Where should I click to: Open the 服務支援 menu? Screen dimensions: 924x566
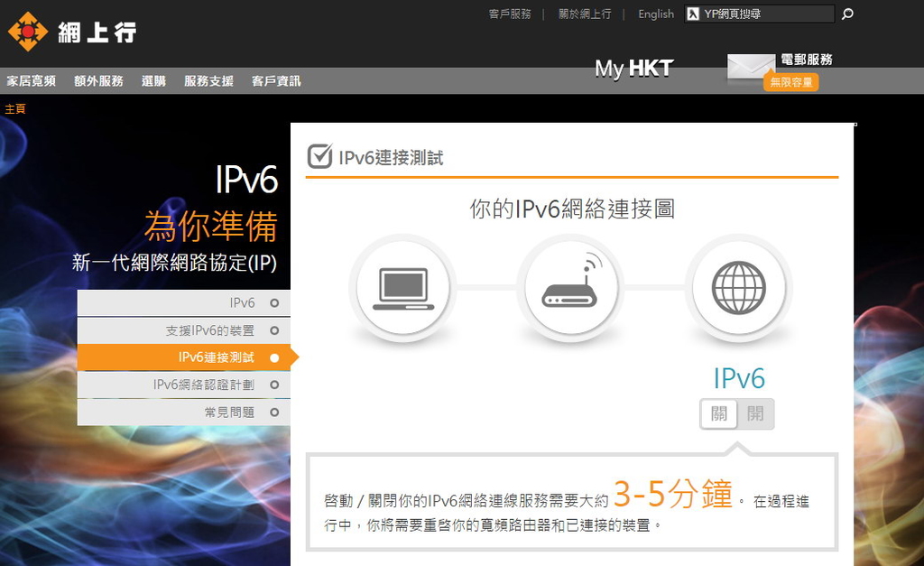click(209, 80)
